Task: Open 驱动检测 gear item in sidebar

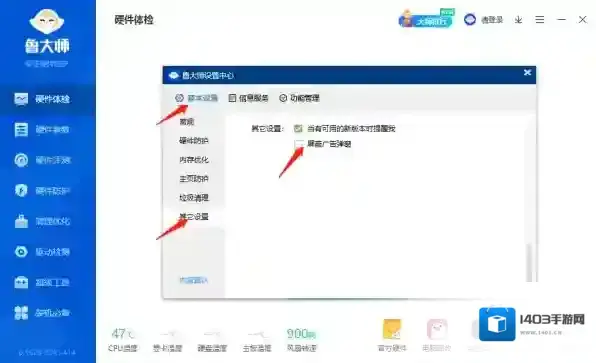Action: tap(42, 252)
